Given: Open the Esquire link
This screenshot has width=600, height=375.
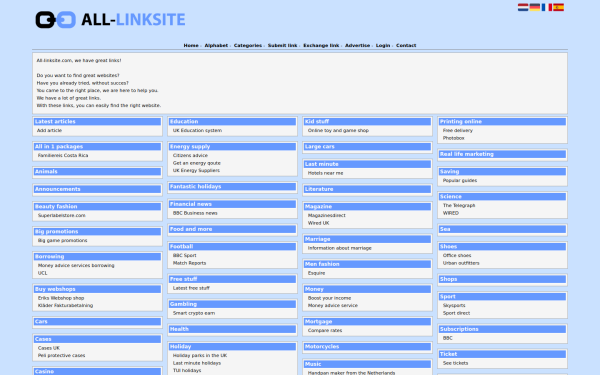Looking at the screenshot, I should [316, 273].
